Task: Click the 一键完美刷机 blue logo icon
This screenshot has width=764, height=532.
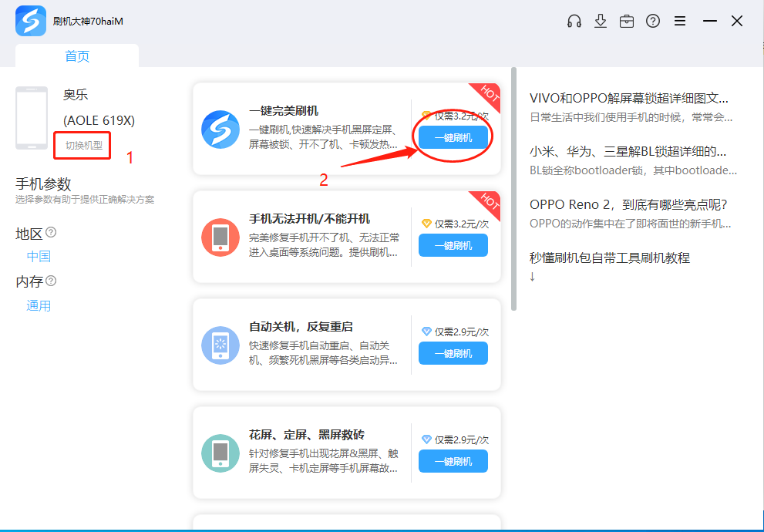Action: click(x=220, y=129)
